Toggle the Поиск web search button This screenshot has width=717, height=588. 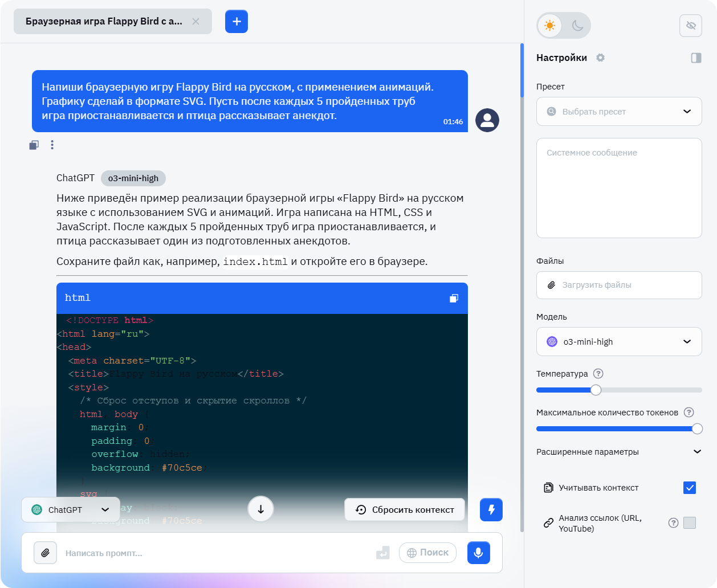[x=427, y=553]
